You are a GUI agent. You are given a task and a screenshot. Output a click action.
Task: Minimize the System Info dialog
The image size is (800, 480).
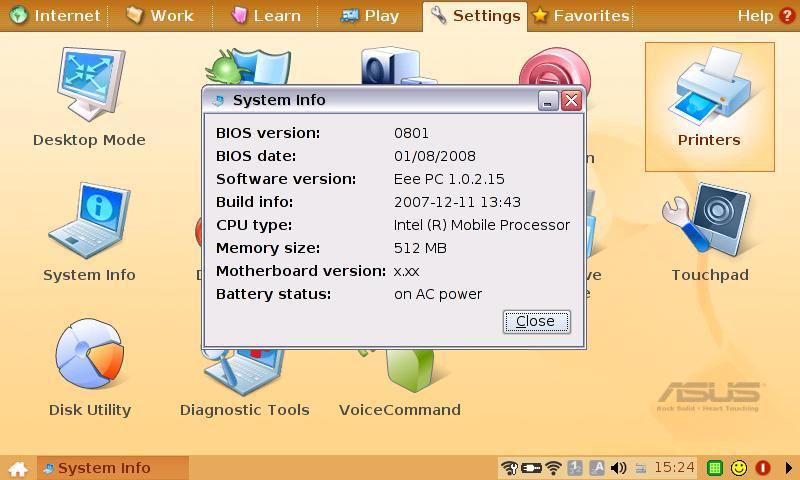pyautogui.click(x=548, y=100)
